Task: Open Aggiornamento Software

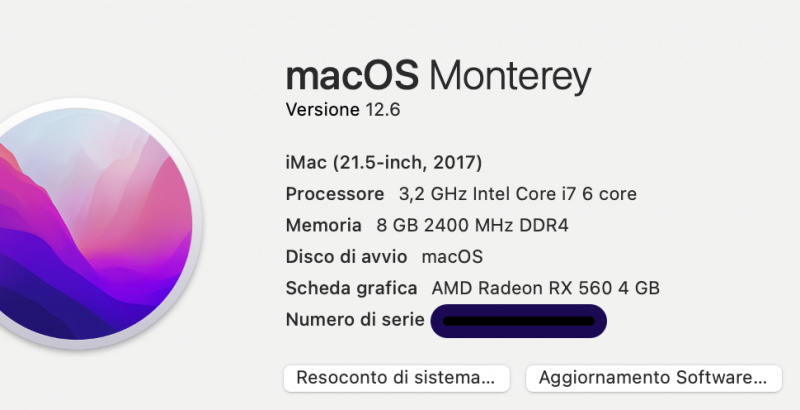Action: pos(653,378)
